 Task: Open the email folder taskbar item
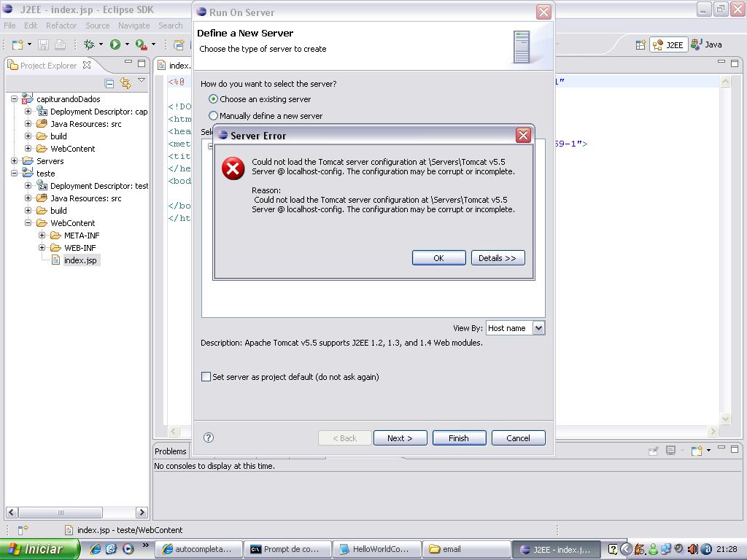(466, 549)
